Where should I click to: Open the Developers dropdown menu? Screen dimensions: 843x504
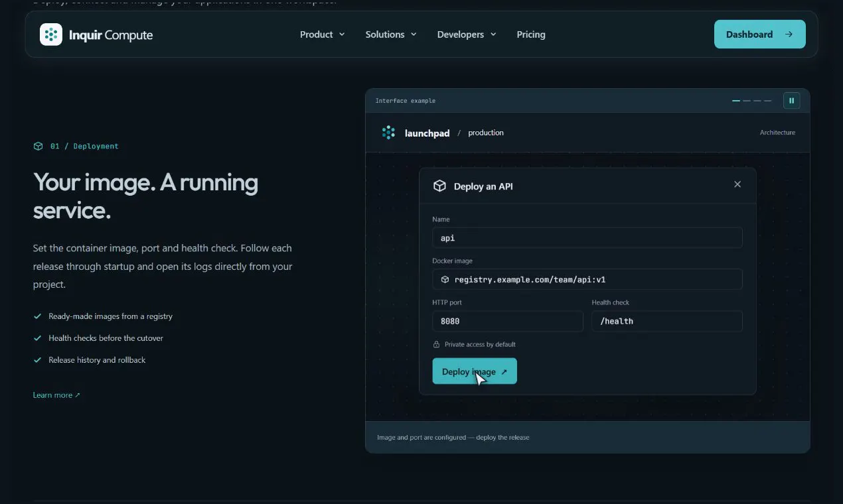pyautogui.click(x=467, y=34)
